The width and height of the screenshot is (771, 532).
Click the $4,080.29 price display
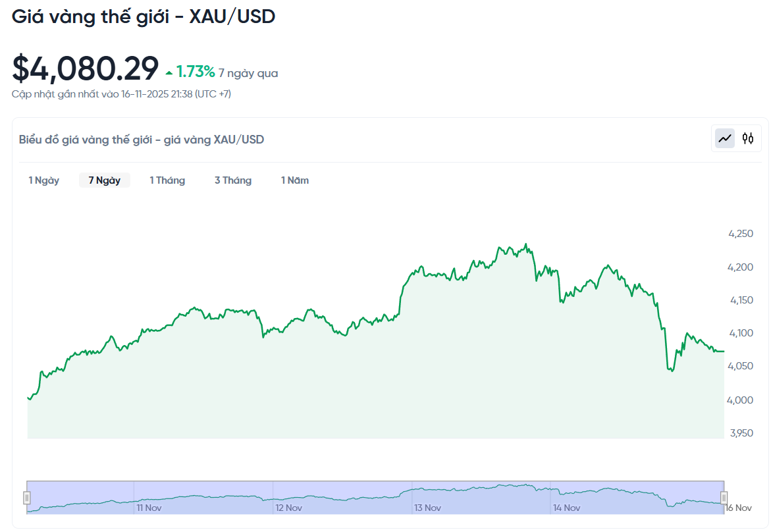[x=84, y=68]
